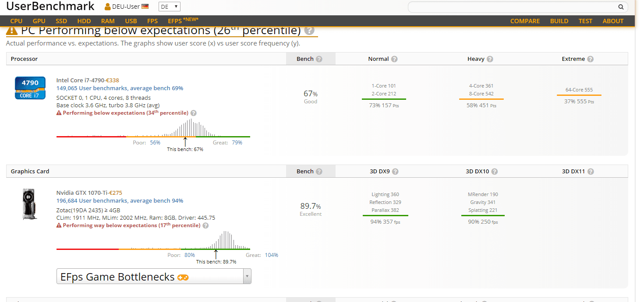Viewport: 644px width, 302px height.
Task: Click the DX9 94% 357 fps result
Action: point(385,222)
